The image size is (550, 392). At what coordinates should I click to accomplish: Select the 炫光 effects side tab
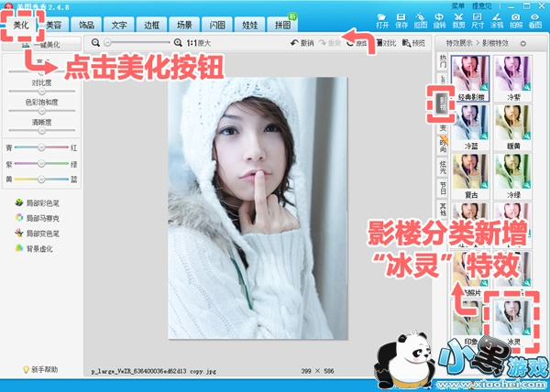pyautogui.click(x=443, y=167)
